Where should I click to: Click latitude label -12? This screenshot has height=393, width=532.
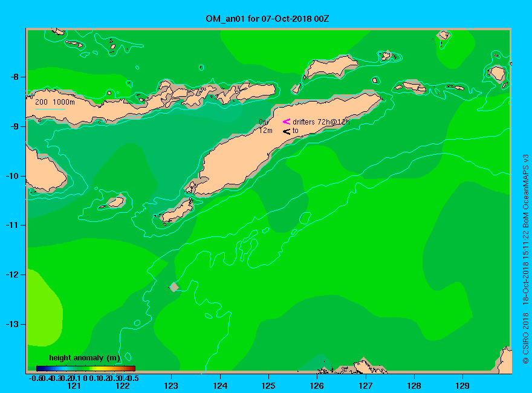13,274
